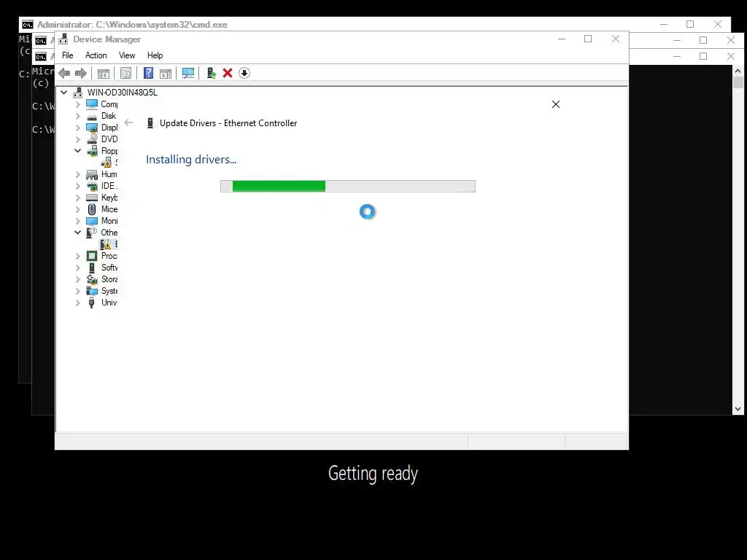Close the Update Drivers wizard dialog
This screenshot has height=560, width=747.
[x=555, y=104]
